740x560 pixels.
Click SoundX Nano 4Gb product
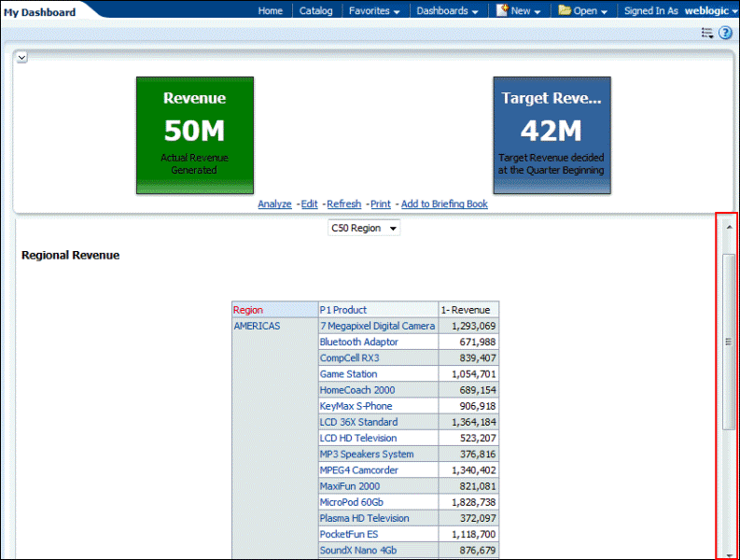point(358,551)
